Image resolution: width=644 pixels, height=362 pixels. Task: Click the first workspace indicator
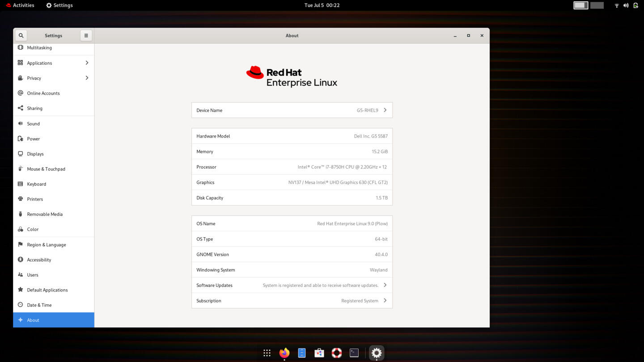[580, 5]
